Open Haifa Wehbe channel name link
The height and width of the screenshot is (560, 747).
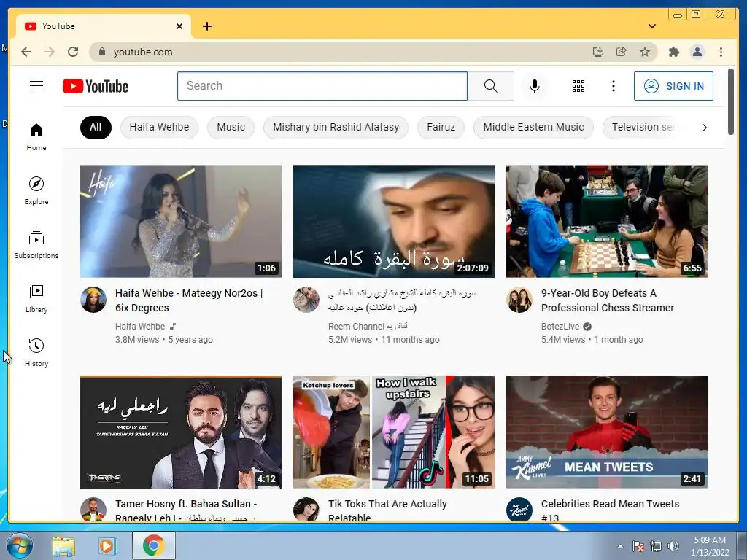140,326
